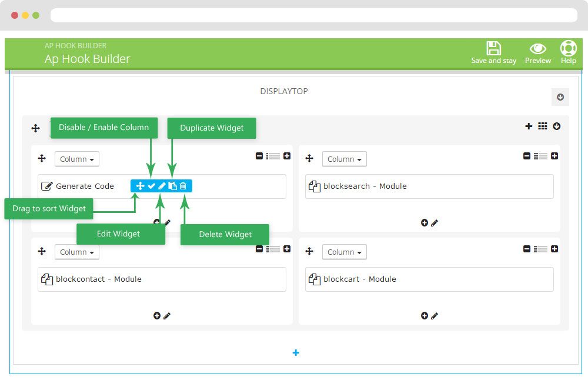
Task: Click the browser address bar
Action: 313,15
